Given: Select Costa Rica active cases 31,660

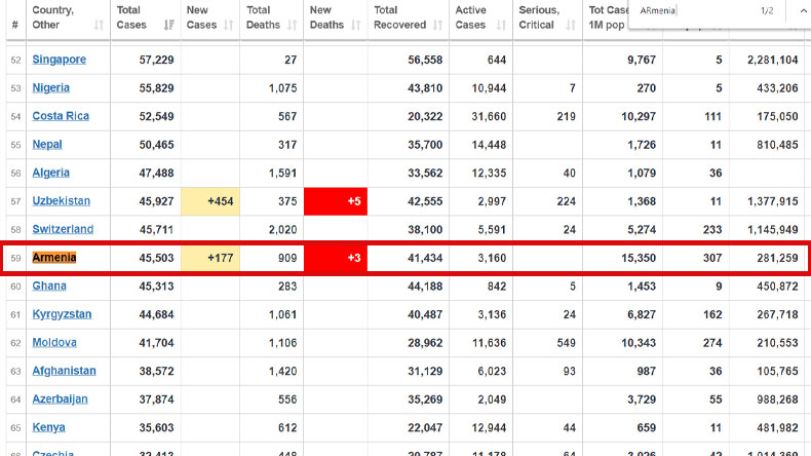Looking at the screenshot, I should pyautogui.click(x=489, y=116).
